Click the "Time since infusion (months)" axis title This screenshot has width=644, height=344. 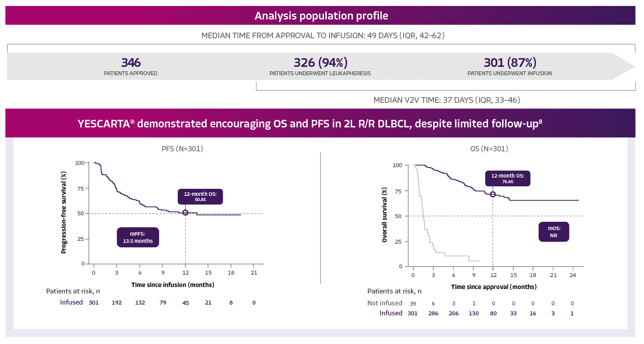click(173, 285)
